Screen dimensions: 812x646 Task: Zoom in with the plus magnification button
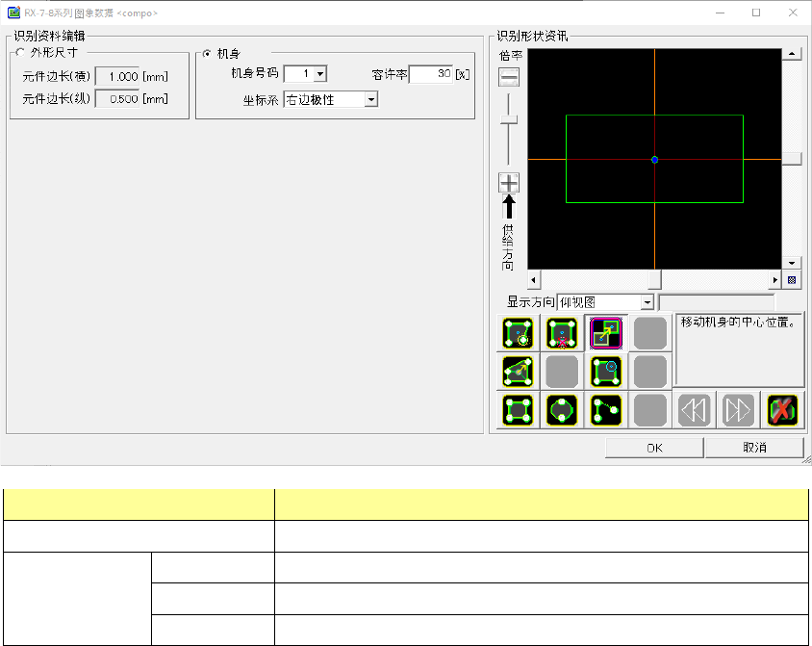pyautogui.click(x=509, y=183)
